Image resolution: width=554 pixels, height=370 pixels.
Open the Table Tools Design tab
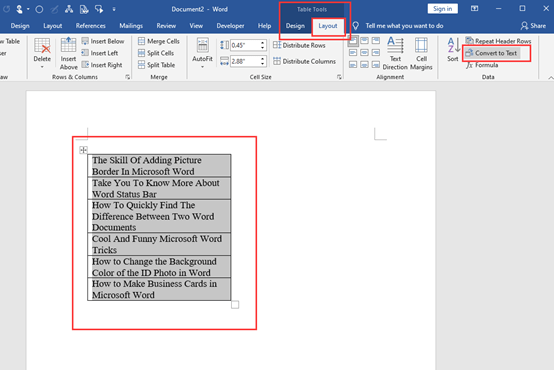[x=295, y=26]
